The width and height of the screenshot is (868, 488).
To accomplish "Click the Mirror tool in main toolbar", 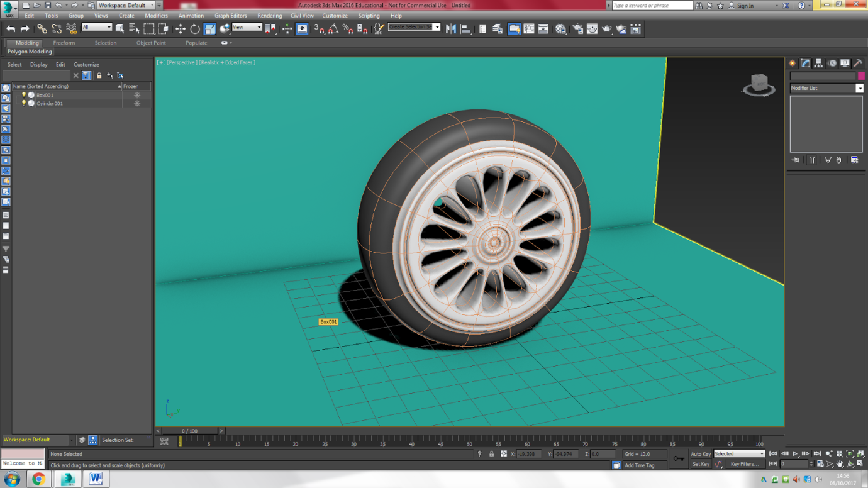I will (x=451, y=28).
